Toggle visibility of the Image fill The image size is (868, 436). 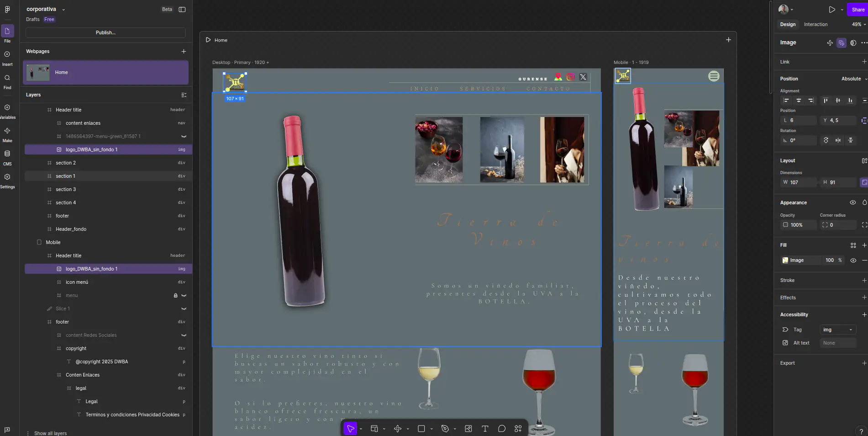[x=853, y=261]
